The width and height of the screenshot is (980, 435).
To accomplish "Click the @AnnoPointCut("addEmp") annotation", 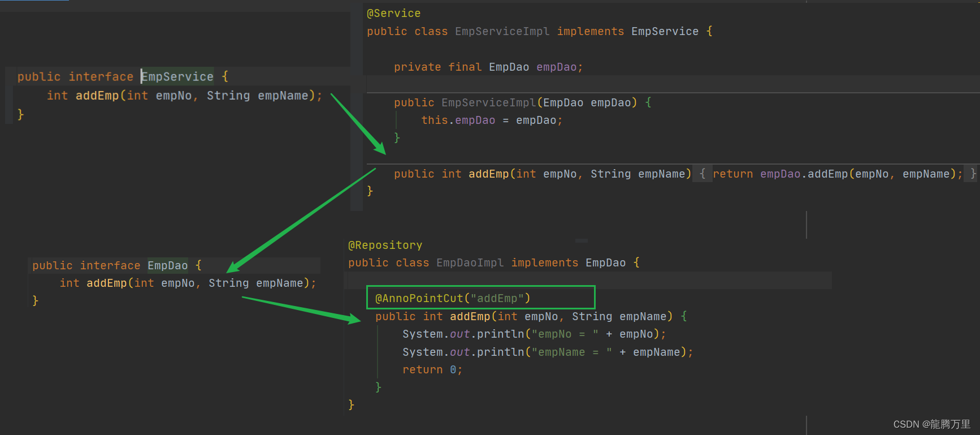I will coord(453,298).
